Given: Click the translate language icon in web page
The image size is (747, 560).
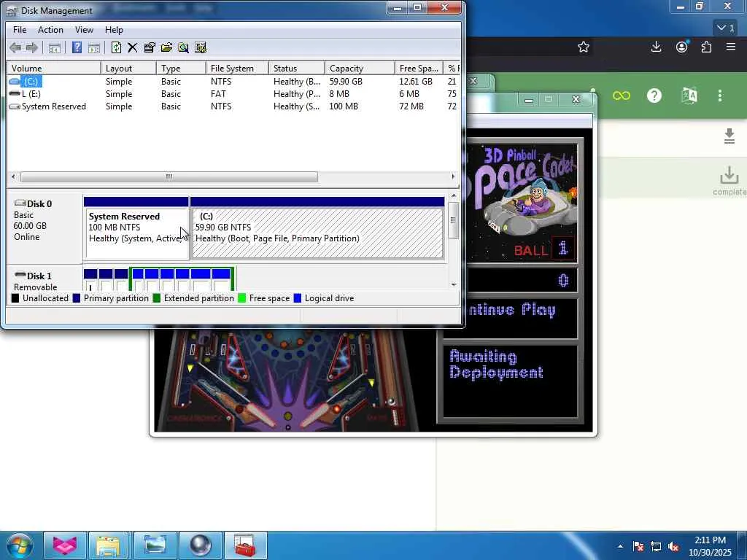Looking at the screenshot, I should point(689,96).
